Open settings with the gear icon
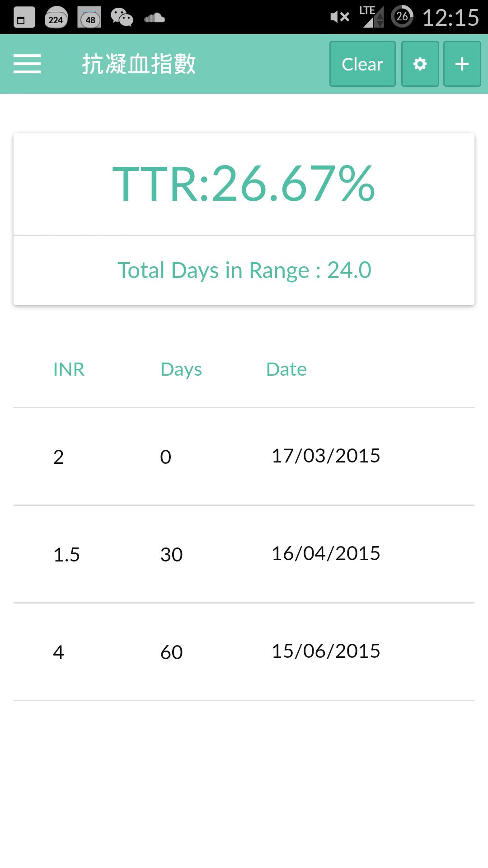The width and height of the screenshot is (488, 868). 420,64
